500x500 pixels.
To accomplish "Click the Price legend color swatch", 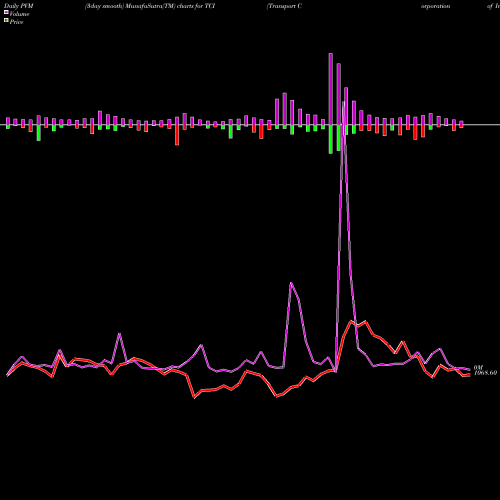I will tap(6, 21).
